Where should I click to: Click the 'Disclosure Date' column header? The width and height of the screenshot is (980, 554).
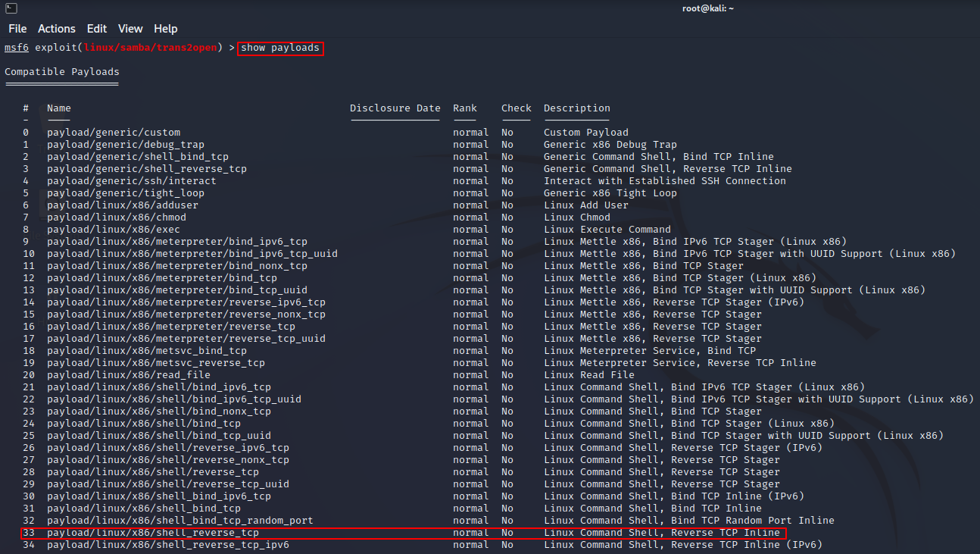pyautogui.click(x=395, y=108)
